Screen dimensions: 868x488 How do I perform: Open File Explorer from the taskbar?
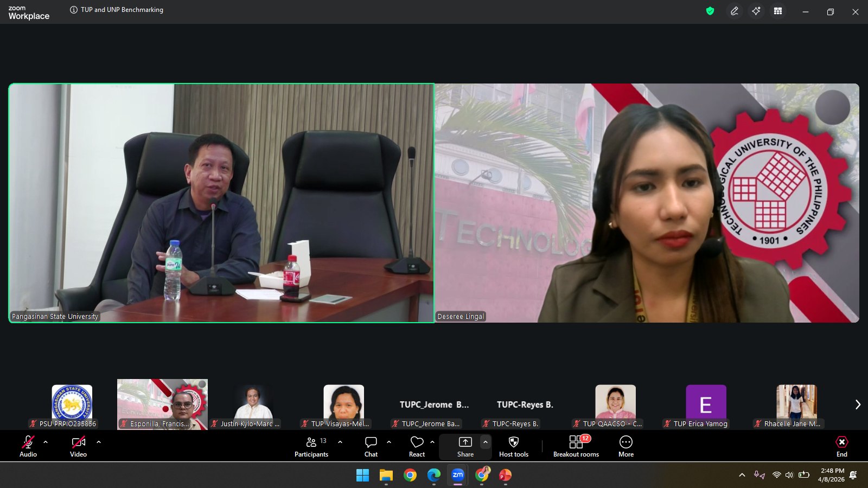(386, 476)
